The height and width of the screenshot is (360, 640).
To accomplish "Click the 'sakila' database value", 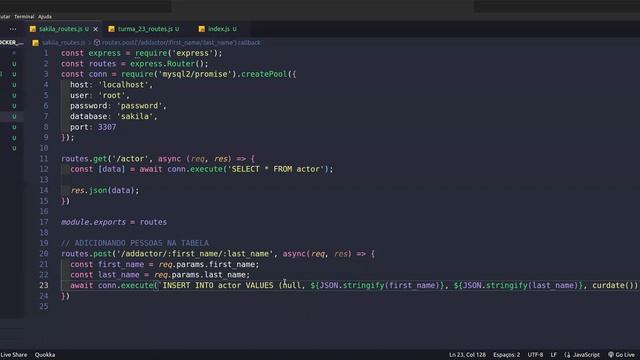I will click(135, 116).
